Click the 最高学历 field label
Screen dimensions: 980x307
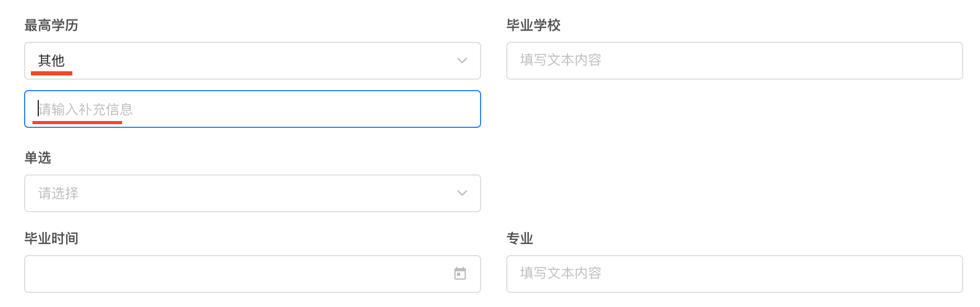click(x=51, y=25)
